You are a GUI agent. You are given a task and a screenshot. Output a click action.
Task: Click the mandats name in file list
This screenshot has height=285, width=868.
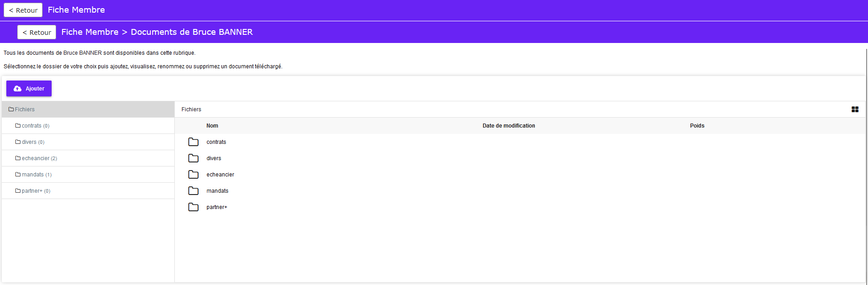217,191
